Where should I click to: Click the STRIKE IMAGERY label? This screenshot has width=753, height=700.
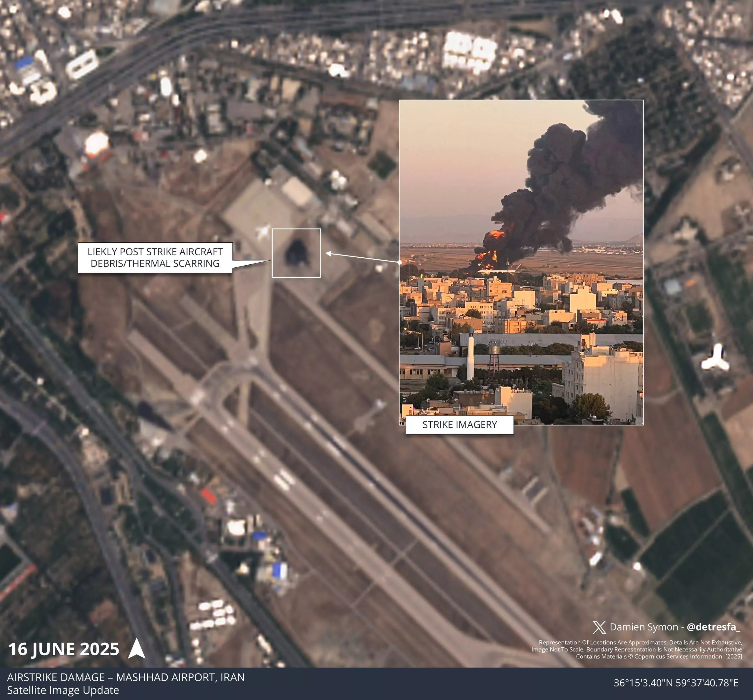[x=459, y=425]
